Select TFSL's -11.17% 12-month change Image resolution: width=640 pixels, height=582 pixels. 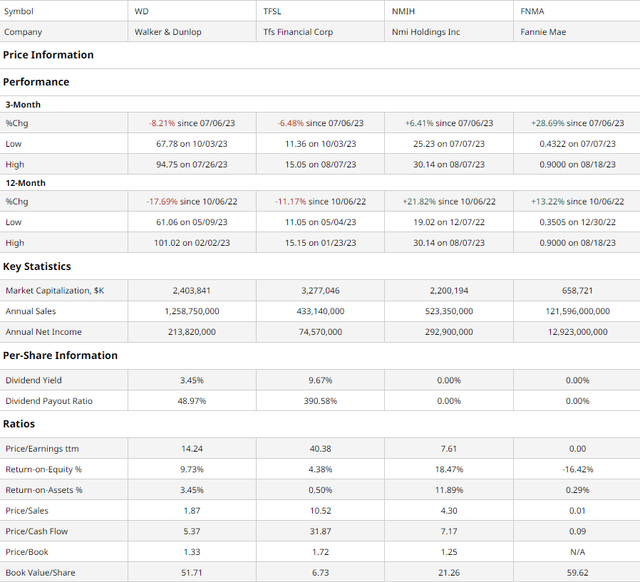(291, 202)
